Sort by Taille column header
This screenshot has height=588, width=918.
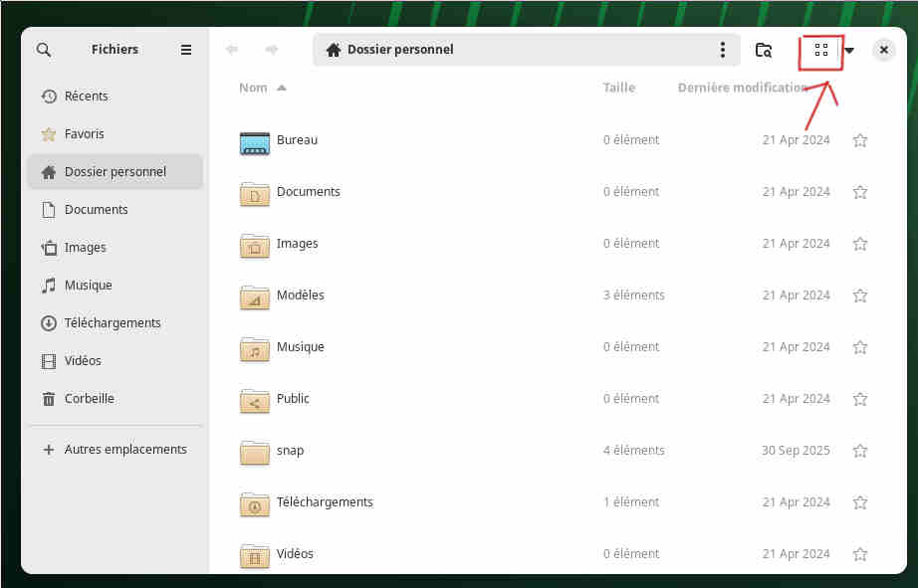pyautogui.click(x=618, y=88)
